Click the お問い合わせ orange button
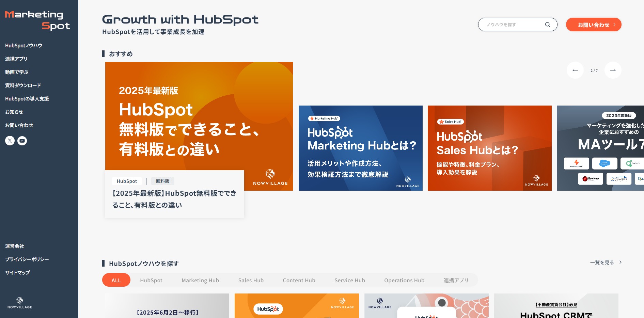The image size is (644, 318). (x=594, y=25)
